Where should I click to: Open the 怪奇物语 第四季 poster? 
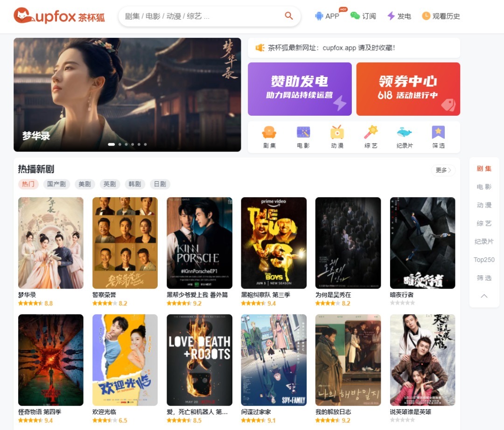[51, 360]
